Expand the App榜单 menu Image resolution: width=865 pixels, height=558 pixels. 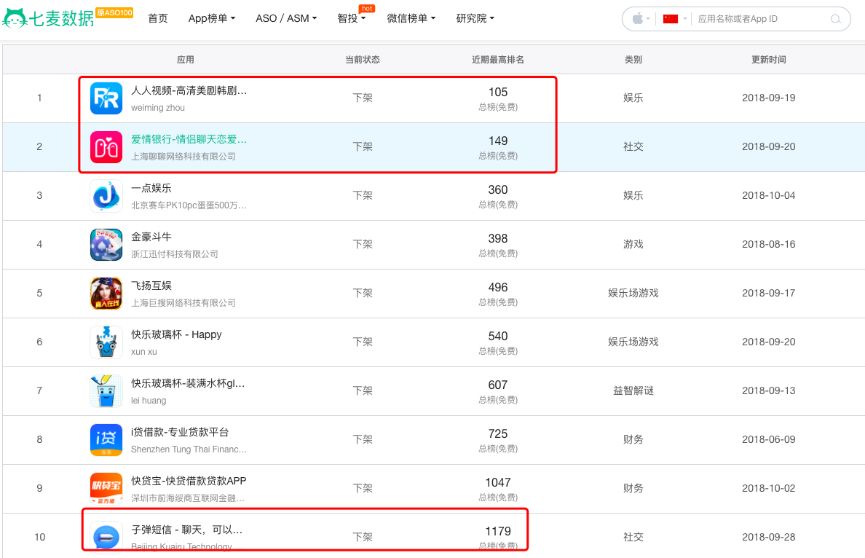click(211, 18)
